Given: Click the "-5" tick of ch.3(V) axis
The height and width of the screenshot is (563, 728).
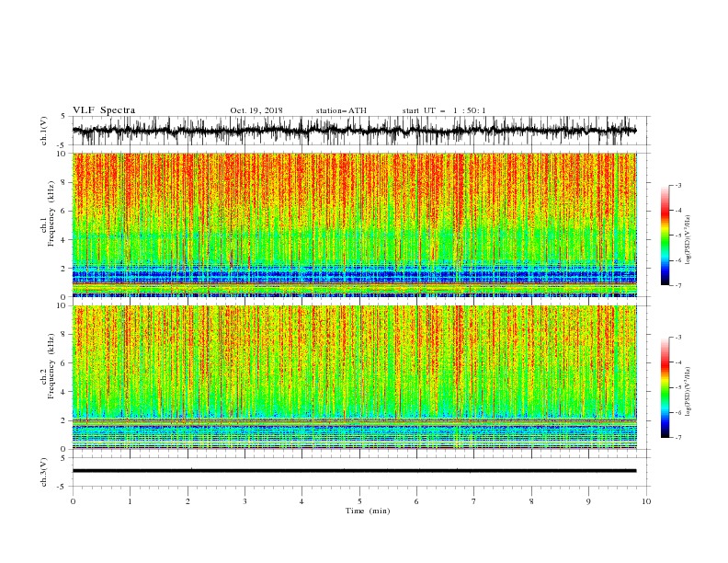Looking at the screenshot, I should [x=63, y=487].
